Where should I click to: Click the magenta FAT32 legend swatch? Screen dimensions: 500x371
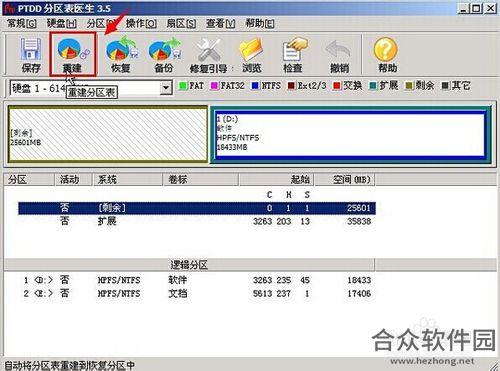214,86
